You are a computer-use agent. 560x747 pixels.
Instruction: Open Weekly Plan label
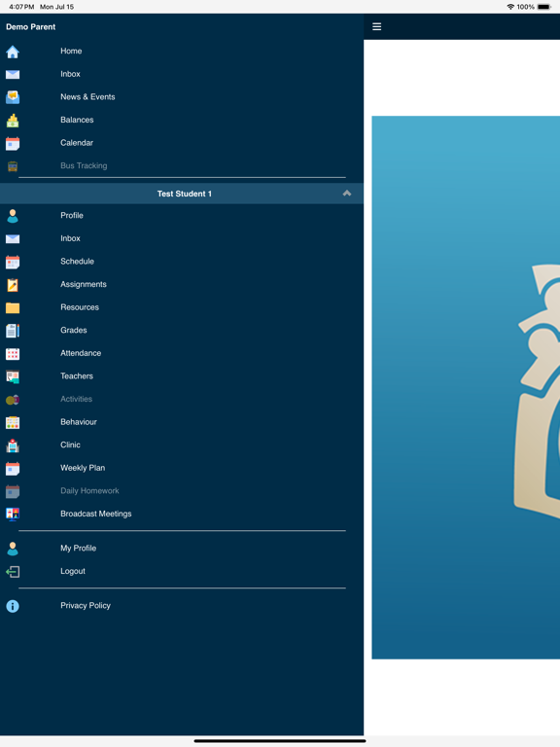(x=83, y=468)
